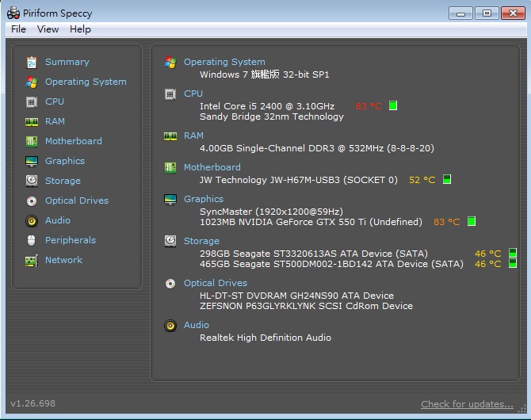
Task: Click the CPU 83 °C temperature value
Action: tap(368, 106)
